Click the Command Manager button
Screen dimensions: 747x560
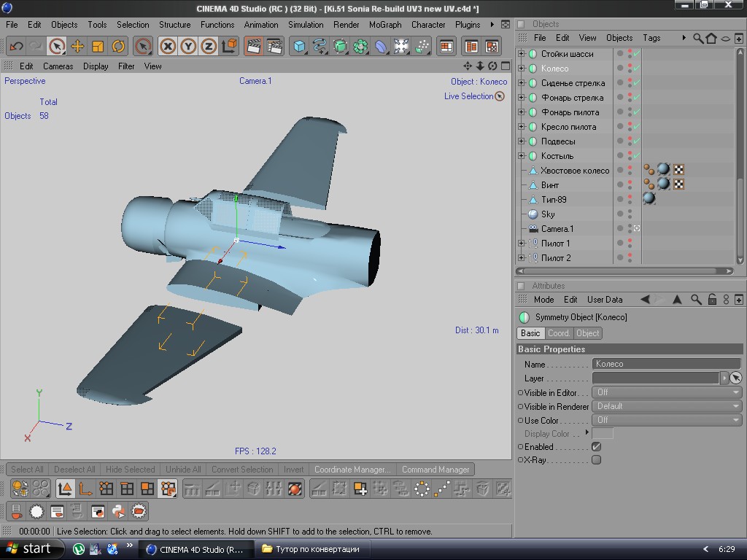[x=436, y=470]
